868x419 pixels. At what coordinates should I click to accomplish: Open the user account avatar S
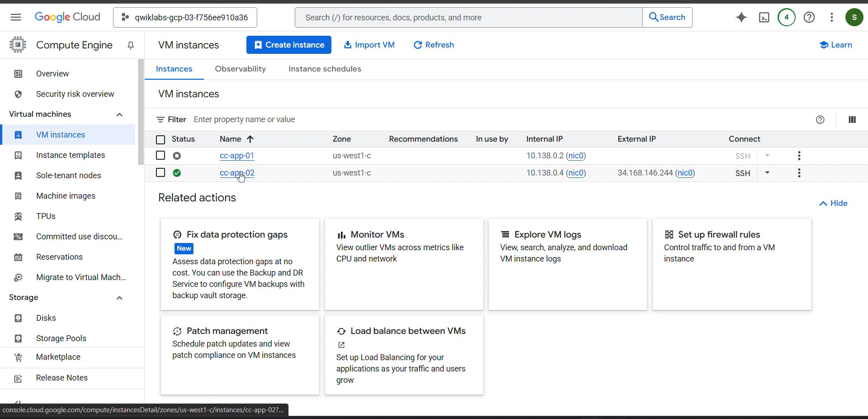point(854,17)
